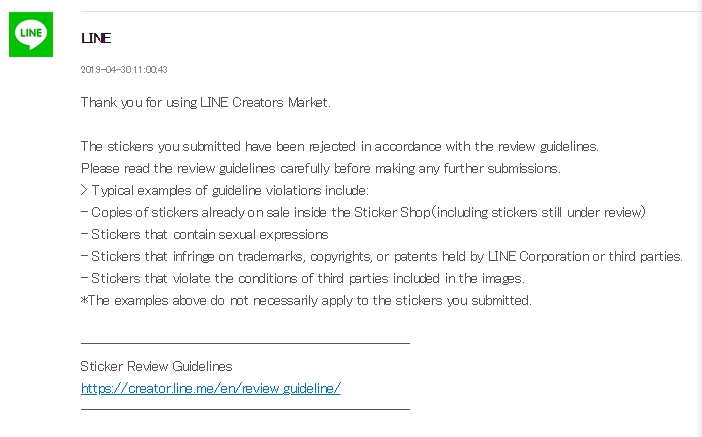Screen dimensions: 702x437
Task: Click the asterisk note about examples above
Action: (306, 300)
